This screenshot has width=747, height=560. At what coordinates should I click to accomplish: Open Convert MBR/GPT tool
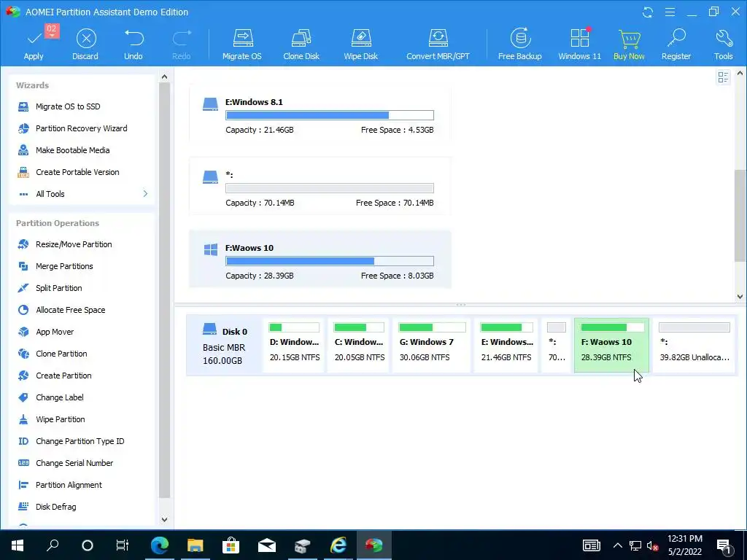(x=438, y=44)
